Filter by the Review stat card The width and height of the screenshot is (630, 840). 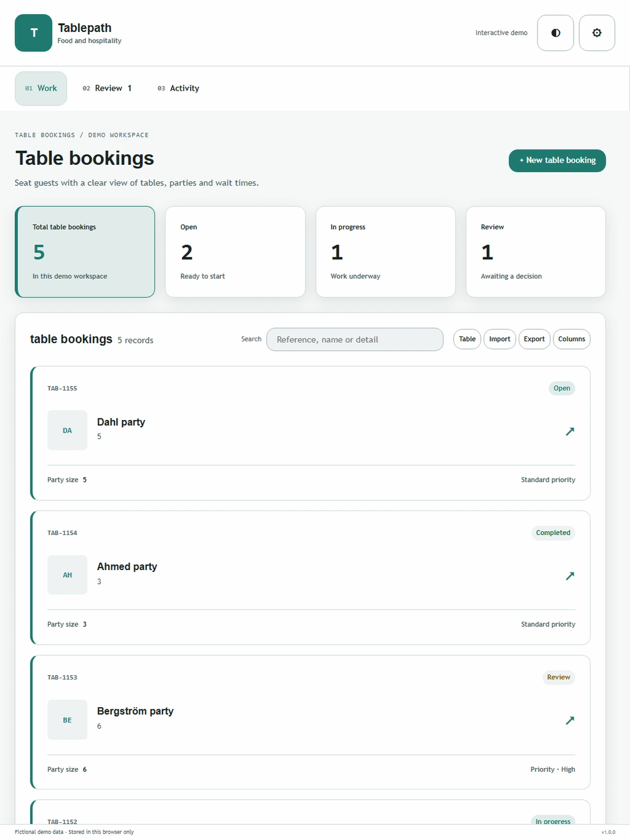click(535, 251)
